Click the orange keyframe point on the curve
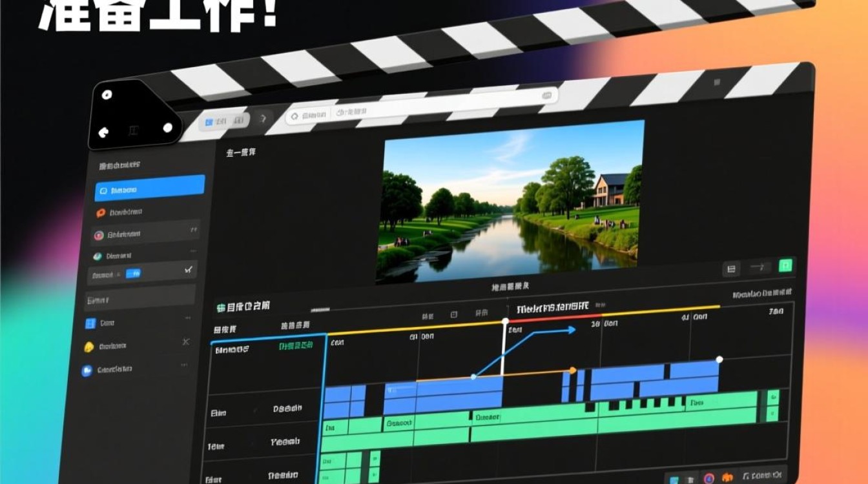868x484 pixels. pos(572,370)
